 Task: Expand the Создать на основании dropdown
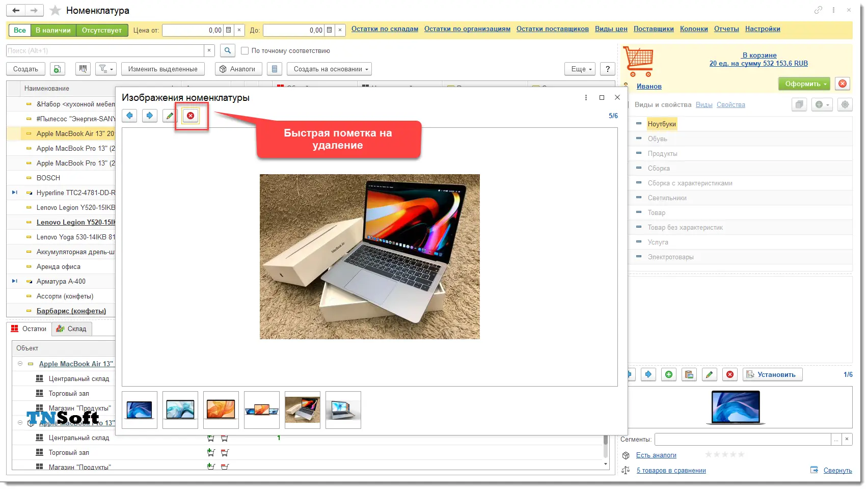point(329,69)
